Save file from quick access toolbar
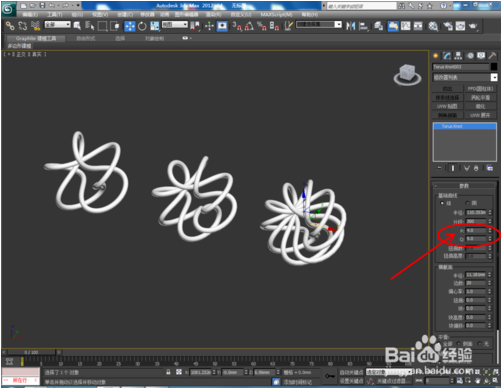The width and height of the screenshot is (503, 389). pos(42,6)
